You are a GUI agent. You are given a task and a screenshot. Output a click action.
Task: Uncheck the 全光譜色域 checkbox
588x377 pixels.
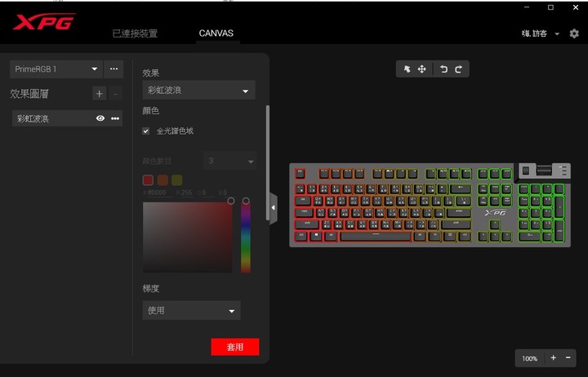click(x=146, y=131)
